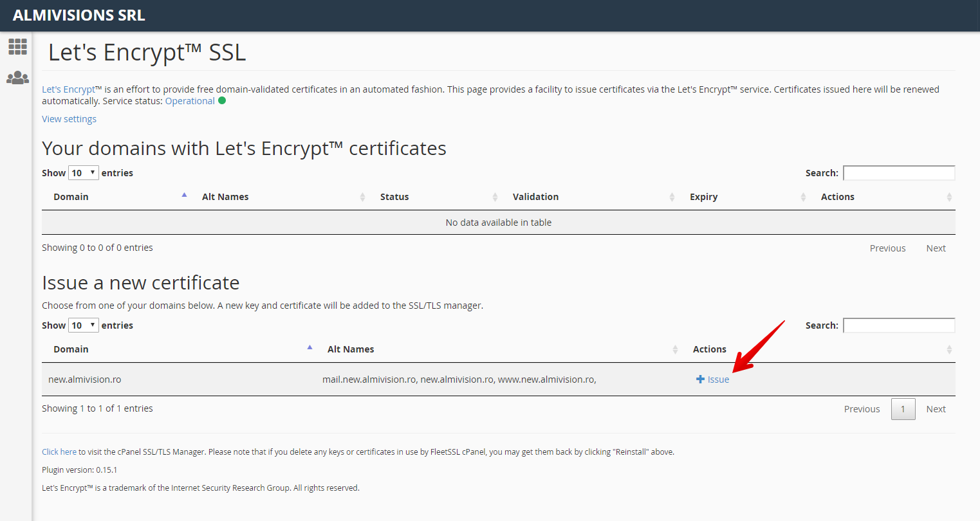Click Previous in new certificate pagination
Viewport: 980px width, 521px height.
pyautogui.click(x=862, y=409)
